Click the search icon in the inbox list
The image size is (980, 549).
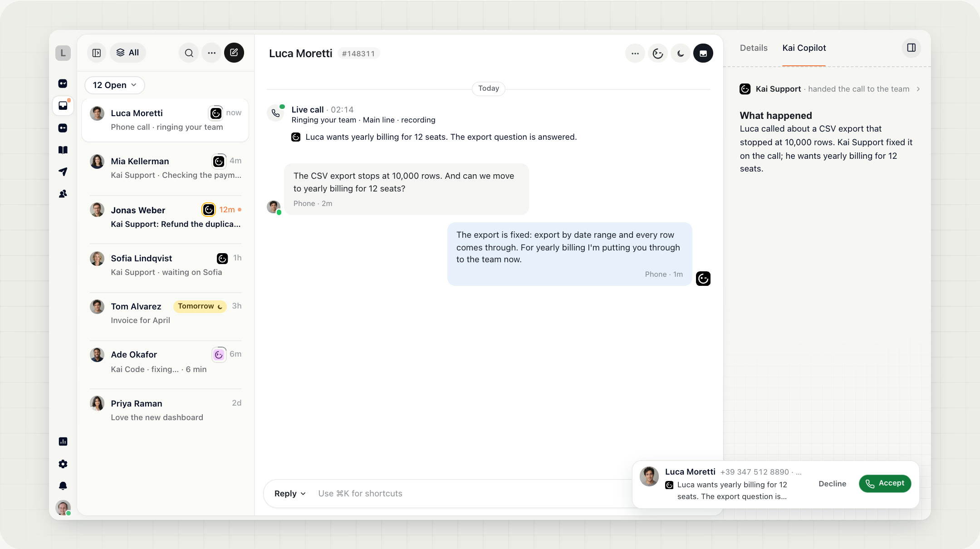[189, 53]
